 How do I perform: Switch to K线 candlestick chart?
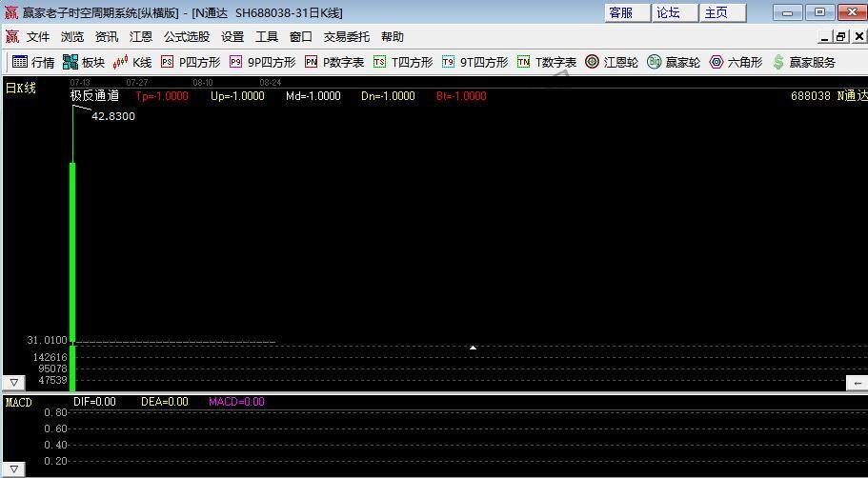131,62
